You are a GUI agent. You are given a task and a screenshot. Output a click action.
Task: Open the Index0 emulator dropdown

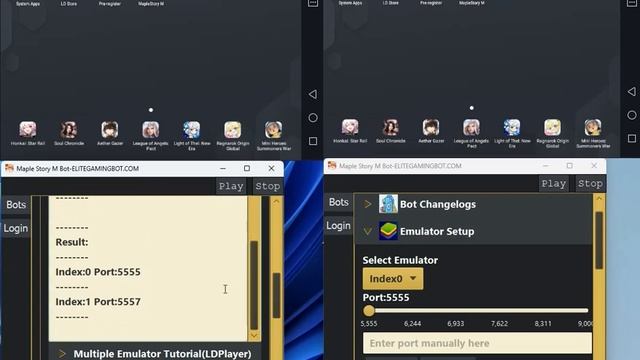tap(393, 279)
